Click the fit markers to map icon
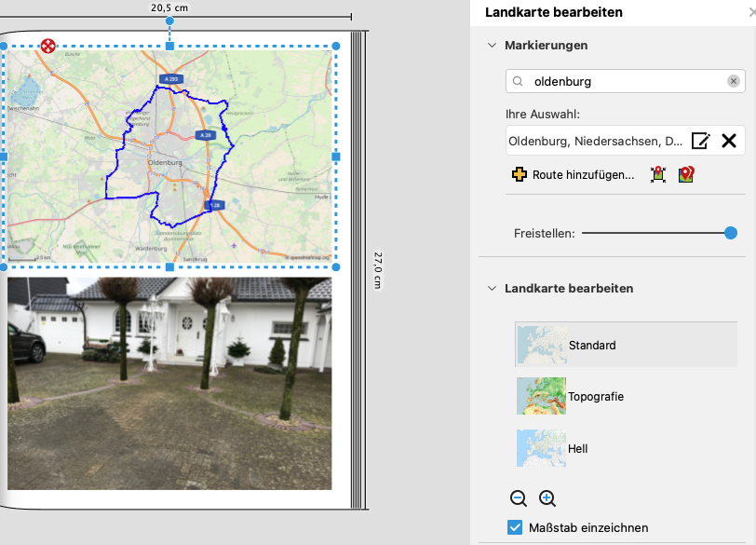Image resolution: width=756 pixels, height=545 pixels. 658,174
